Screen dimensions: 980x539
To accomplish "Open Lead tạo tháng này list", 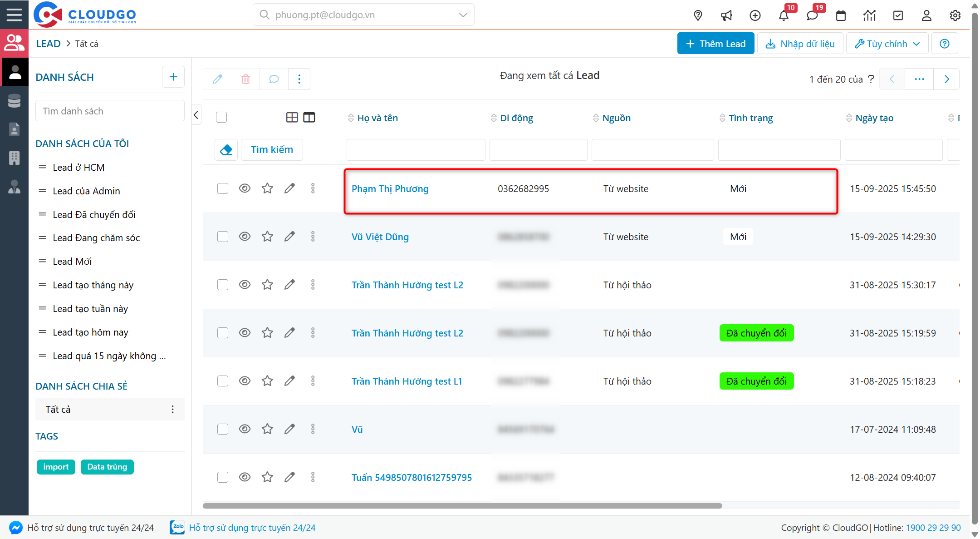I will pos(93,285).
